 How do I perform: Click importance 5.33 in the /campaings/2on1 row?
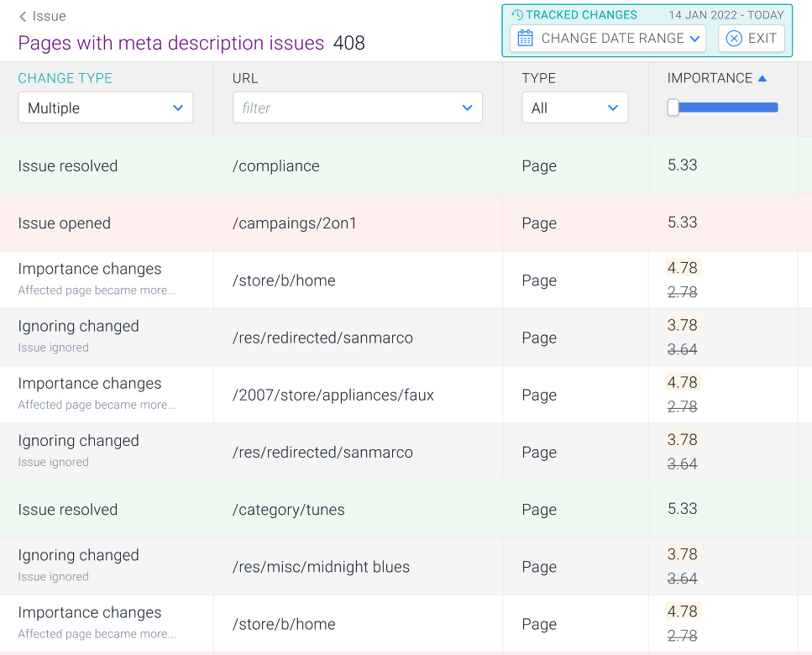click(682, 223)
